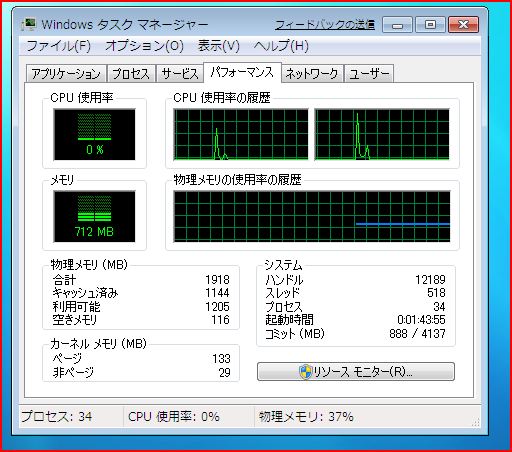Viewport: 512px width, 452px height.
Task: Minimize the Task Manager window
Action: 397,25
